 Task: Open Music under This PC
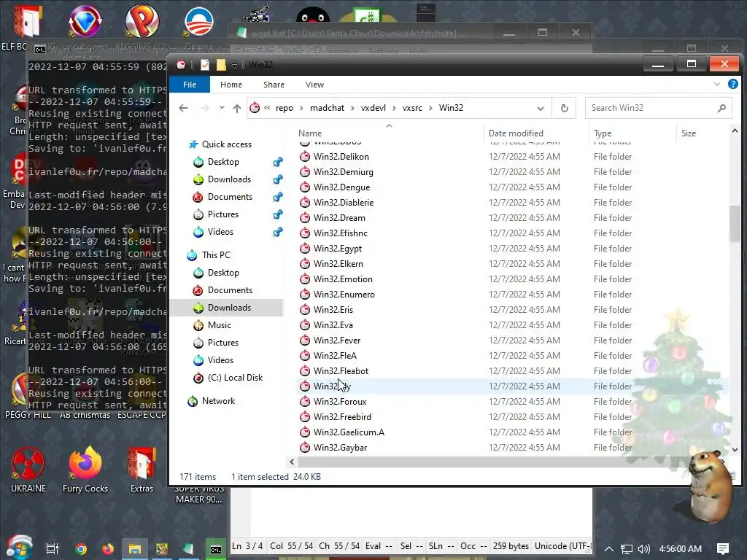[x=219, y=325]
